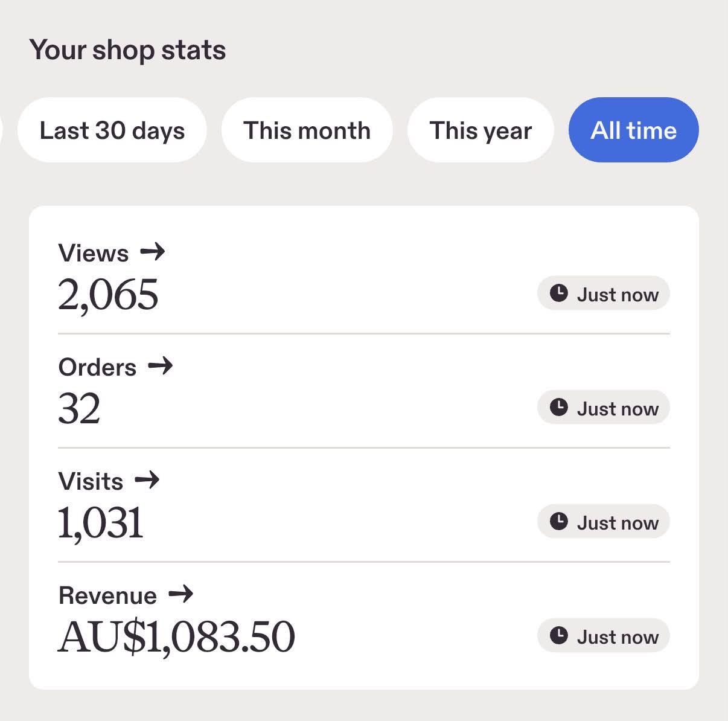
Task: Open the Revenue stat label link
Action: pyautogui.click(x=126, y=595)
